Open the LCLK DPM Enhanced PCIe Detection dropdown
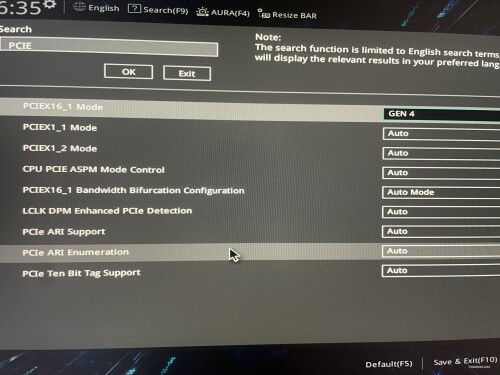The width and height of the screenshot is (500, 375). [441, 212]
